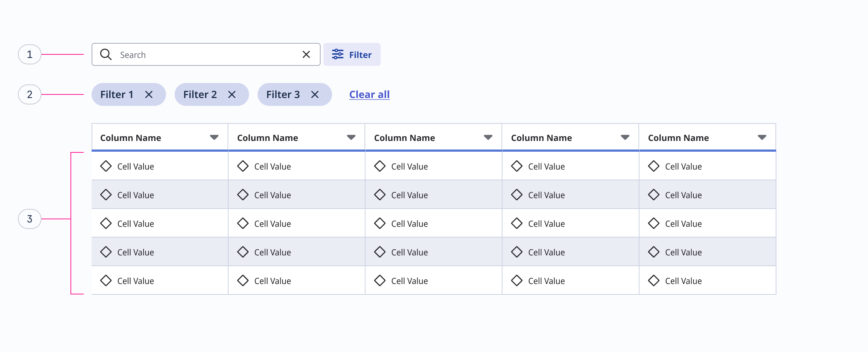Click the Clear all link
The height and width of the screenshot is (352, 868).
369,94
